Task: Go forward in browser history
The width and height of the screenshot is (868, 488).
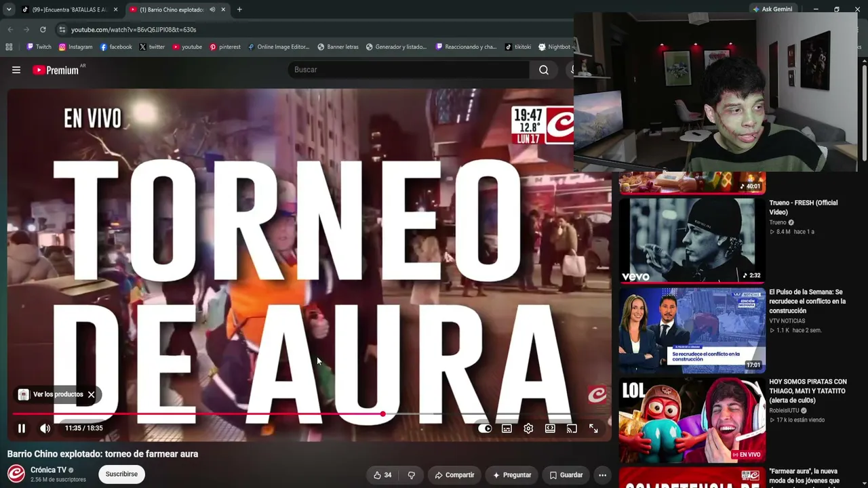Action: (26, 30)
